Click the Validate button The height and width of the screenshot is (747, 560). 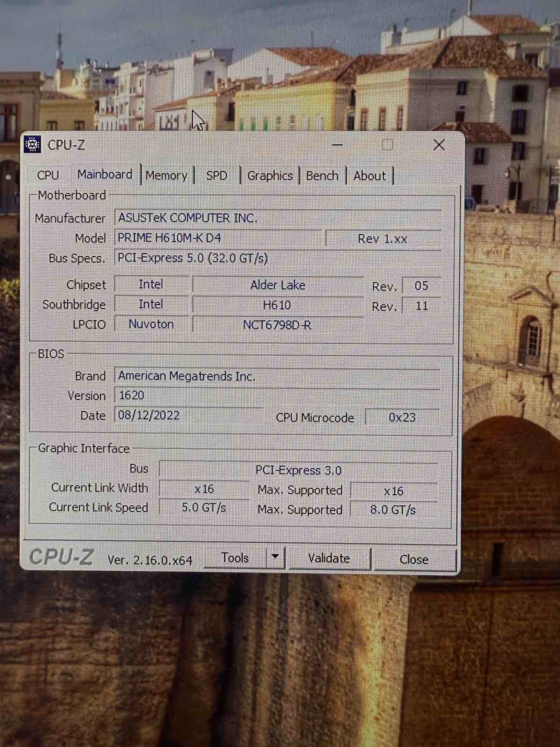point(329,558)
